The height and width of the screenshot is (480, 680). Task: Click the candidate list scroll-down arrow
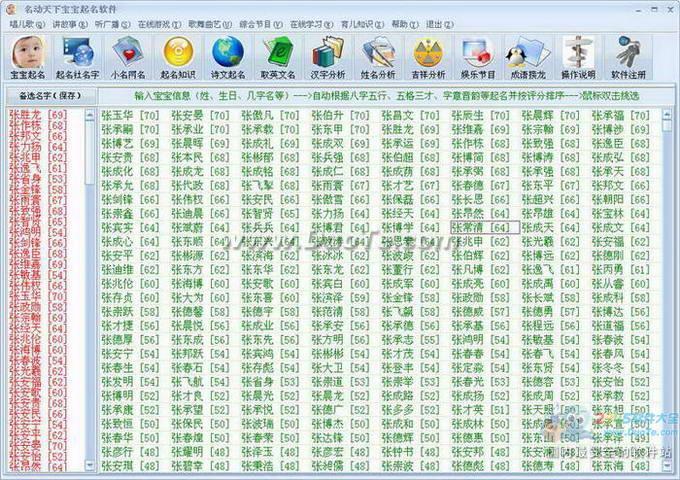[90, 466]
